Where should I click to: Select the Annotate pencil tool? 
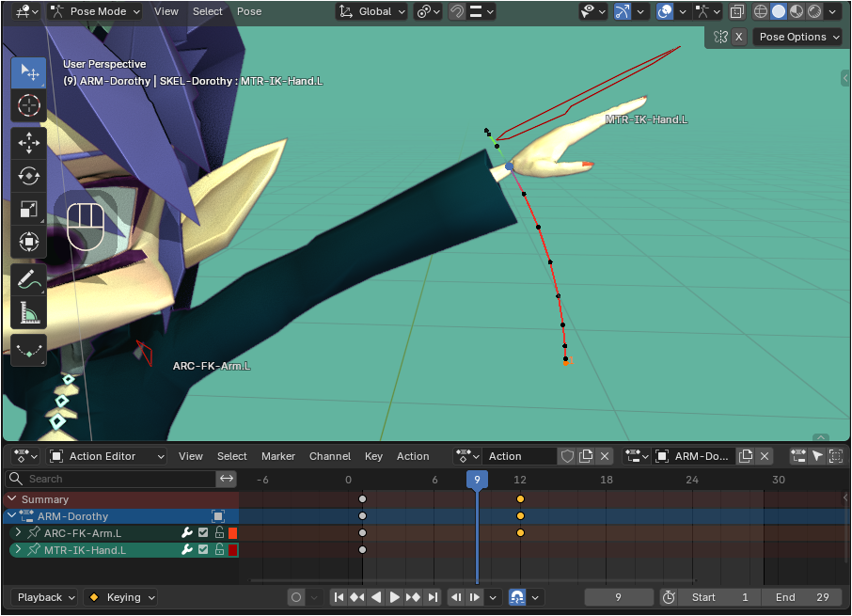[29, 279]
